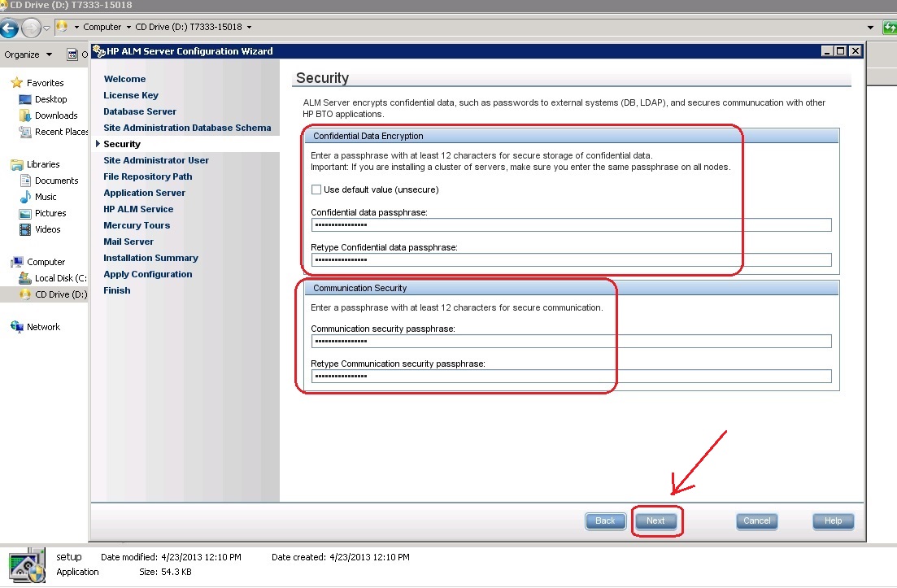Open Downloads in Explorer favorites
This screenshot has width=897, height=588.
tap(56, 115)
